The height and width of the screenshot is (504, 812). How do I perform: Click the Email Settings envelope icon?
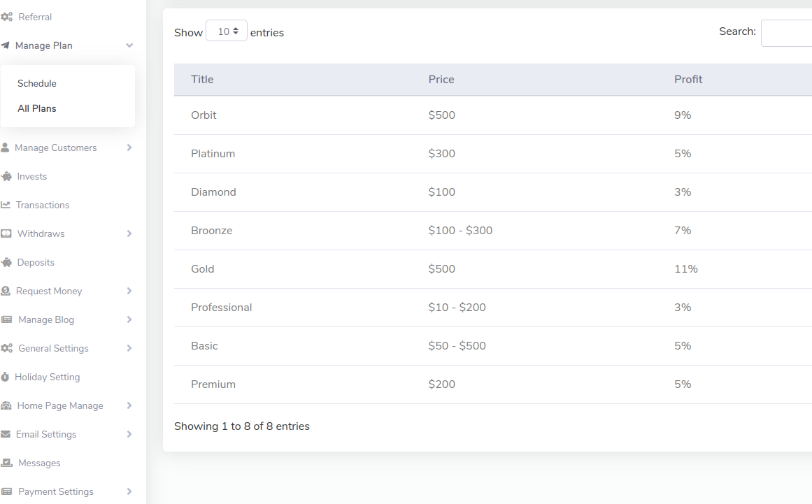pos(6,434)
